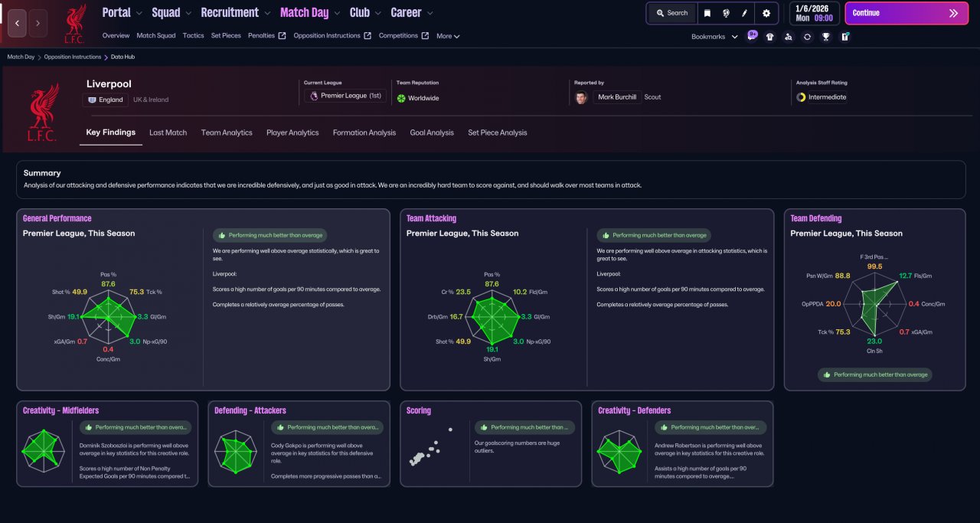Open the Player Analytics tab
Image resolution: width=980 pixels, height=523 pixels.
click(x=292, y=132)
